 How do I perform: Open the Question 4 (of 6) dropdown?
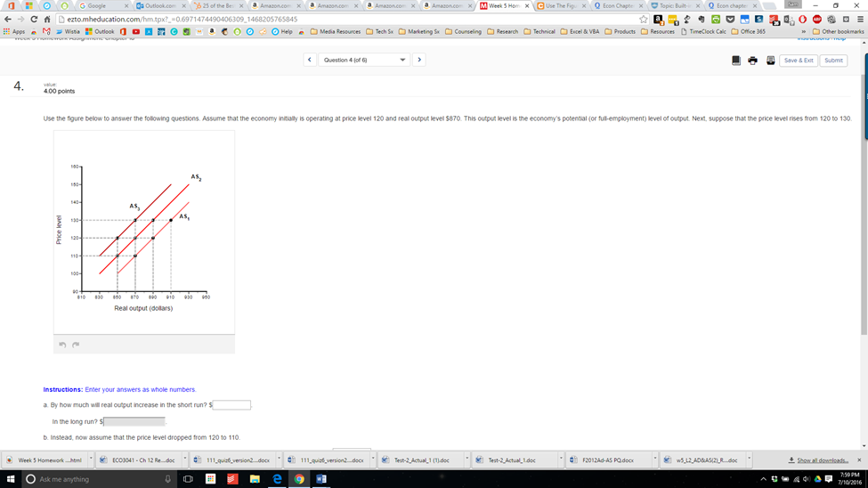pos(364,60)
